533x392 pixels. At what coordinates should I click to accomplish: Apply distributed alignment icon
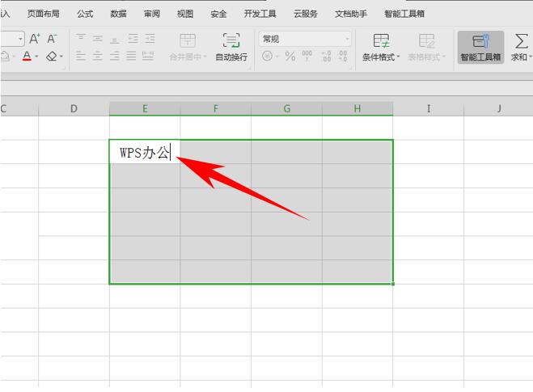pyautogui.click(x=148, y=56)
